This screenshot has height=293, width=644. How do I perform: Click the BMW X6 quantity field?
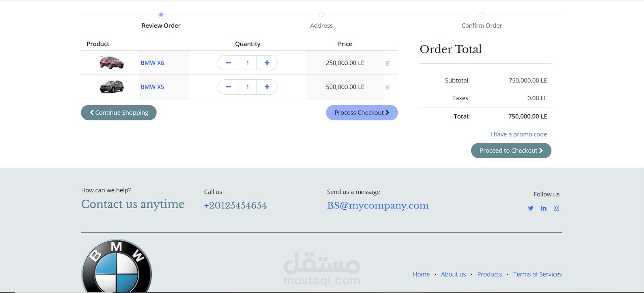[x=248, y=63]
